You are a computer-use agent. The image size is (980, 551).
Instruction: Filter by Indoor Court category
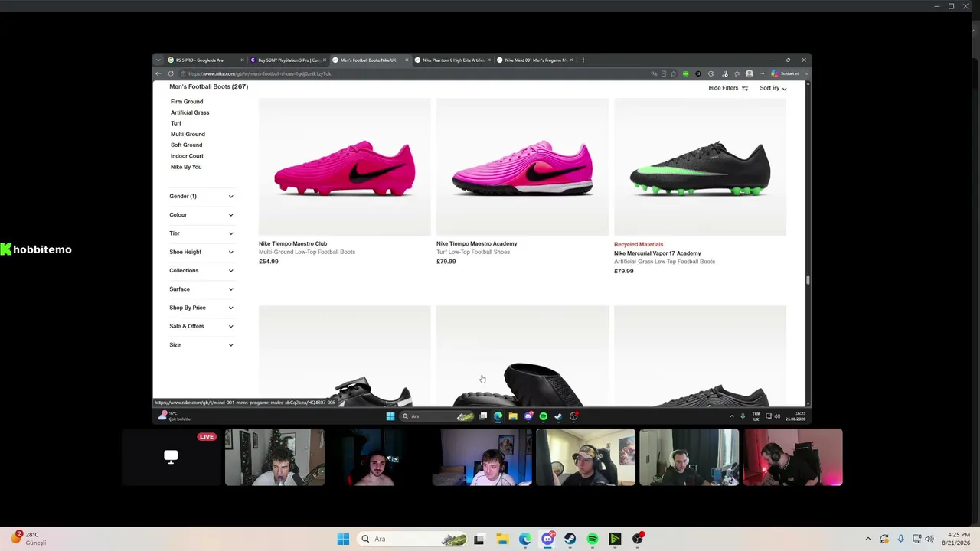(187, 156)
